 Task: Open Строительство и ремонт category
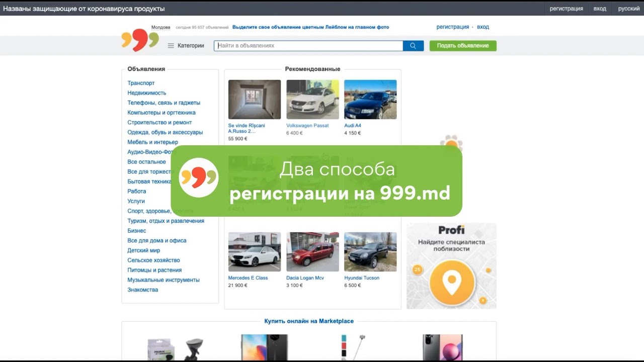tap(159, 122)
